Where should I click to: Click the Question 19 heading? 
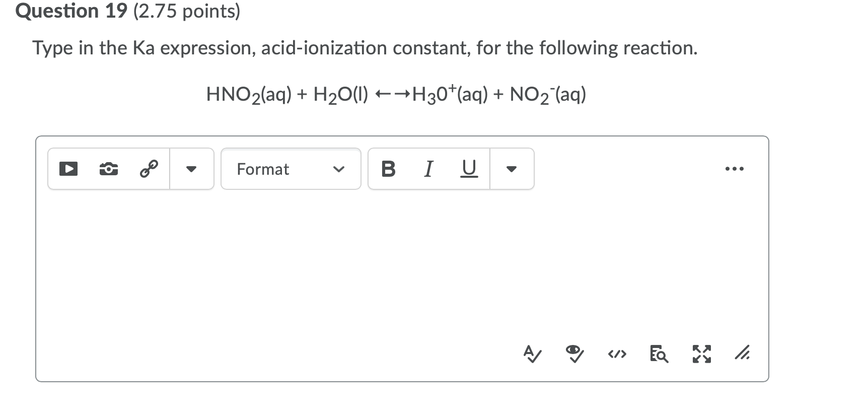68,11
